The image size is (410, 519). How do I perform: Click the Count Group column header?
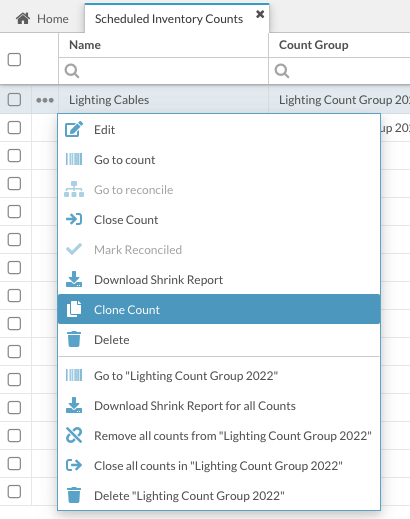(339, 45)
